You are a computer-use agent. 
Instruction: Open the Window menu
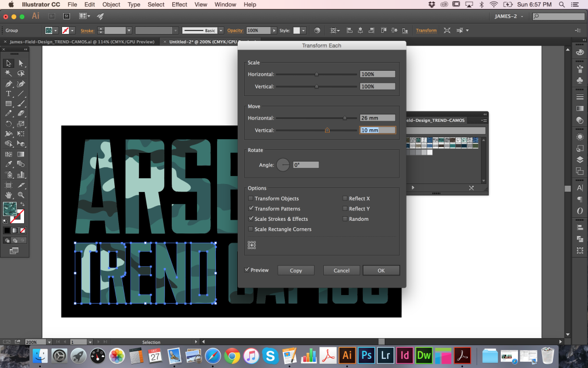225,5
